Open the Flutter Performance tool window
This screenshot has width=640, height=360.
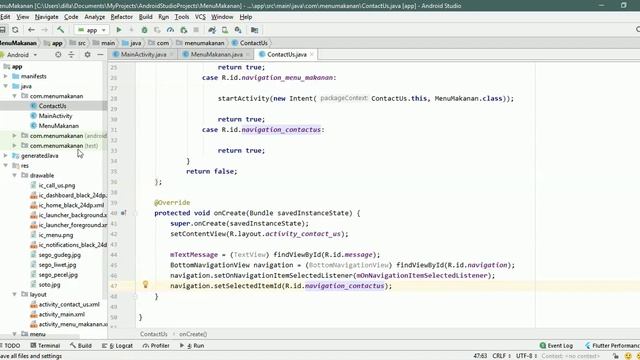pos(612,345)
